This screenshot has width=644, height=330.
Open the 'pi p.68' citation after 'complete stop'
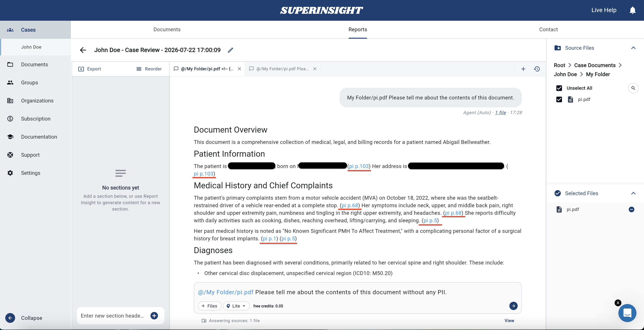(350, 205)
